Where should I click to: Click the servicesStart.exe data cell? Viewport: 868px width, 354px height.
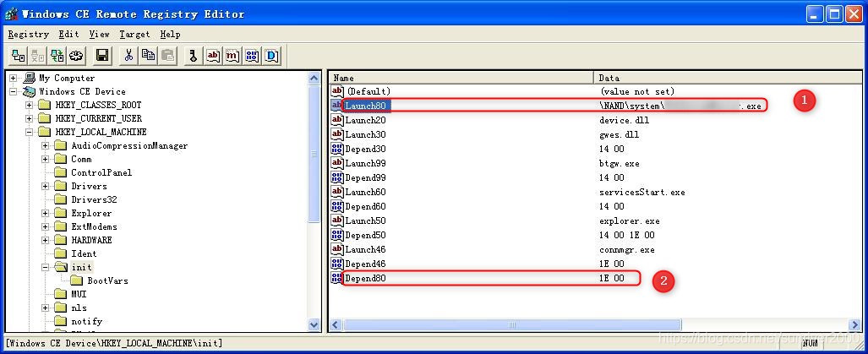pos(642,192)
